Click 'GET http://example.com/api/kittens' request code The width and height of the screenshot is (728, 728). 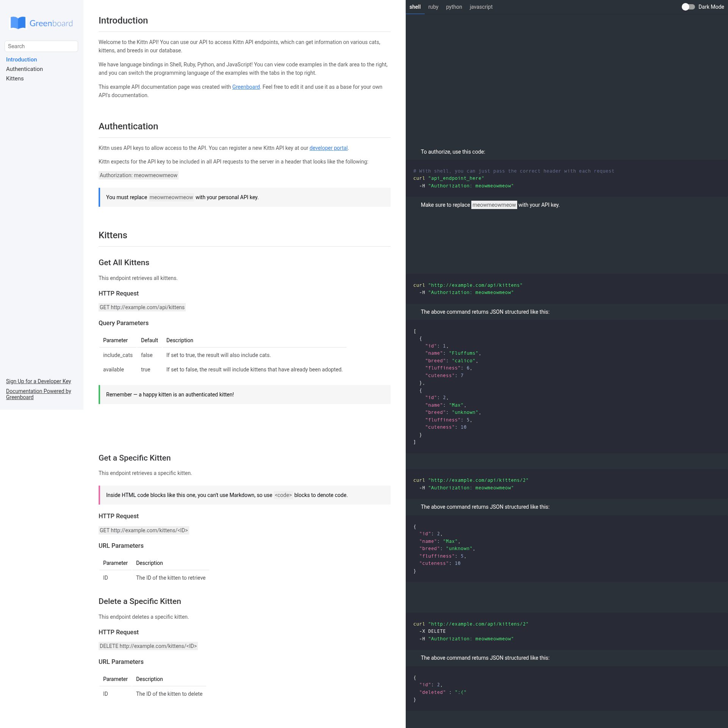pos(142,307)
